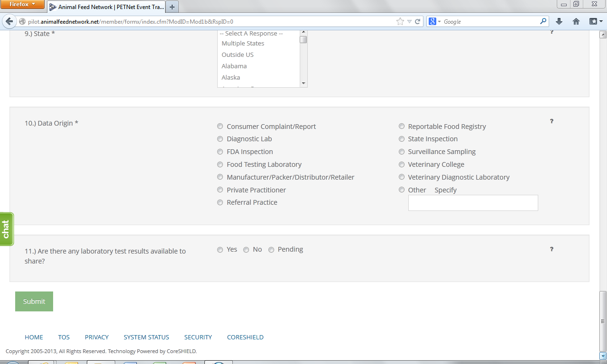Open the HOME footer link
The height and width of the screenshot is (364, 607).
coord(34,337)
